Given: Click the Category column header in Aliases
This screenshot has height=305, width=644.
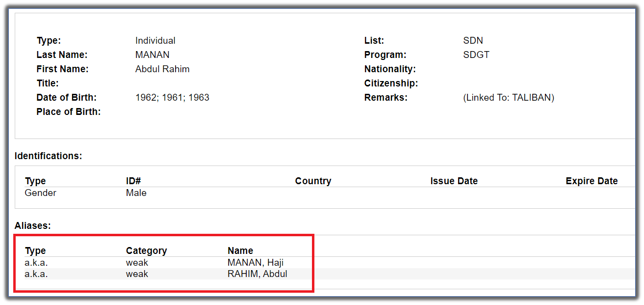Looking at the screenshot, I should 146,251.
